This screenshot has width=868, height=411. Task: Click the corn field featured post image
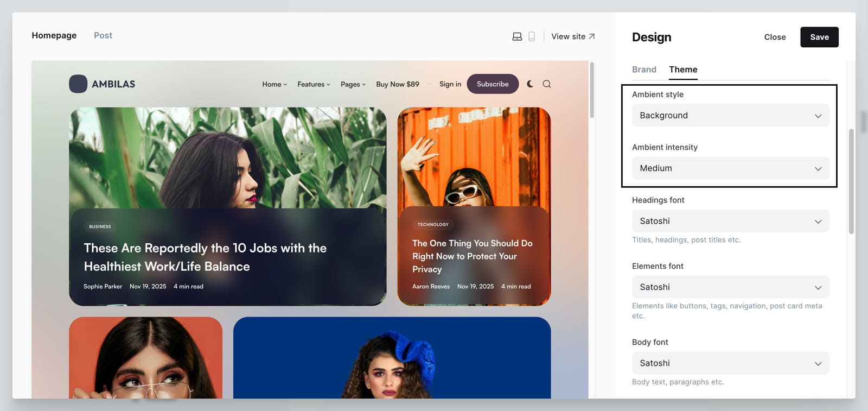(x=228, y=157)
